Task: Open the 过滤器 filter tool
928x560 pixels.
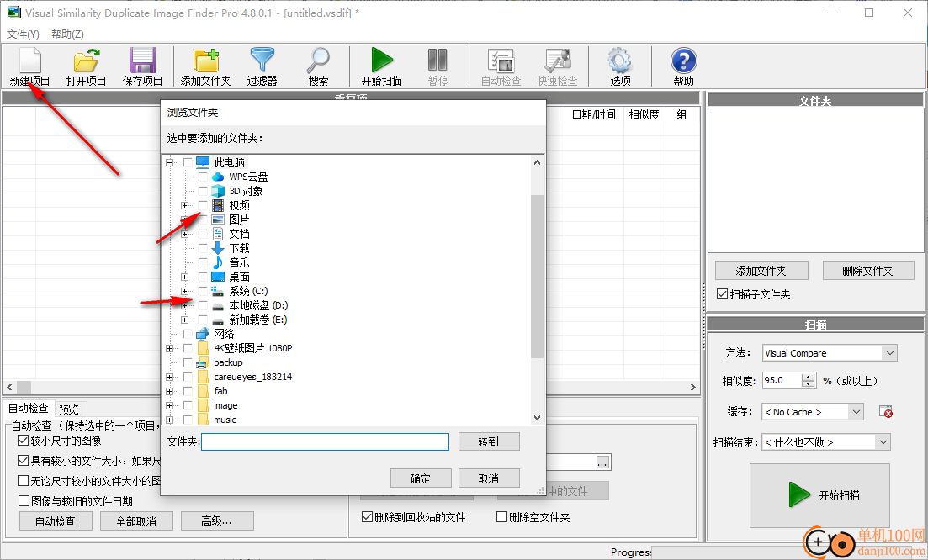Action: 262,61
